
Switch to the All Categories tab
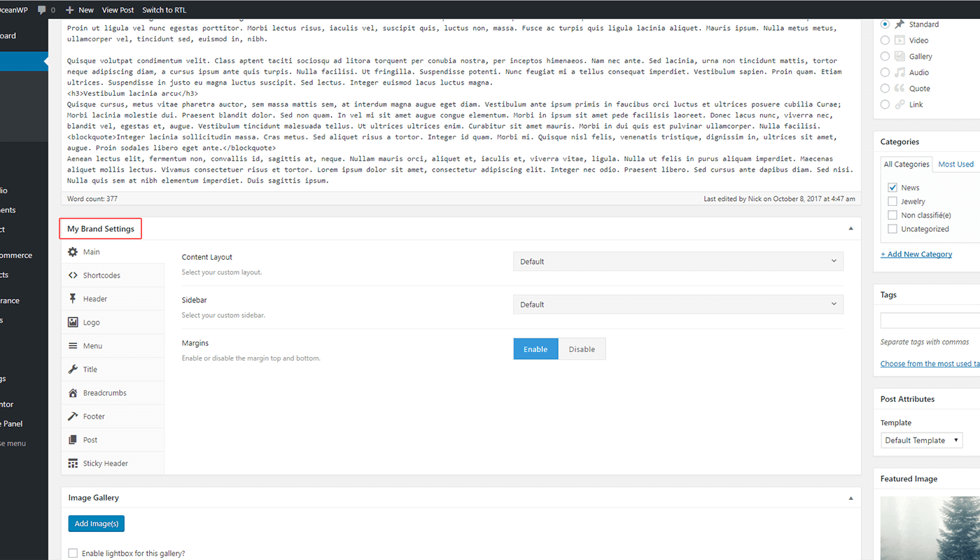coord(906,164)
